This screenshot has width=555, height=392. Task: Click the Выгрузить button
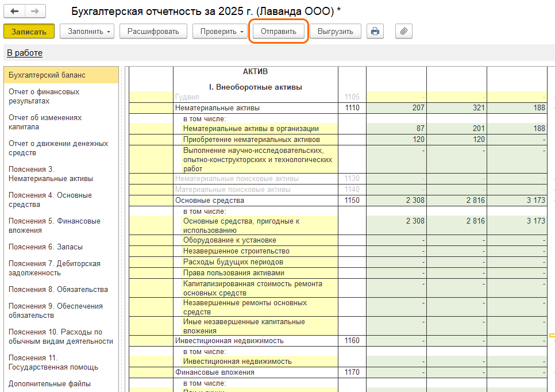335,32
